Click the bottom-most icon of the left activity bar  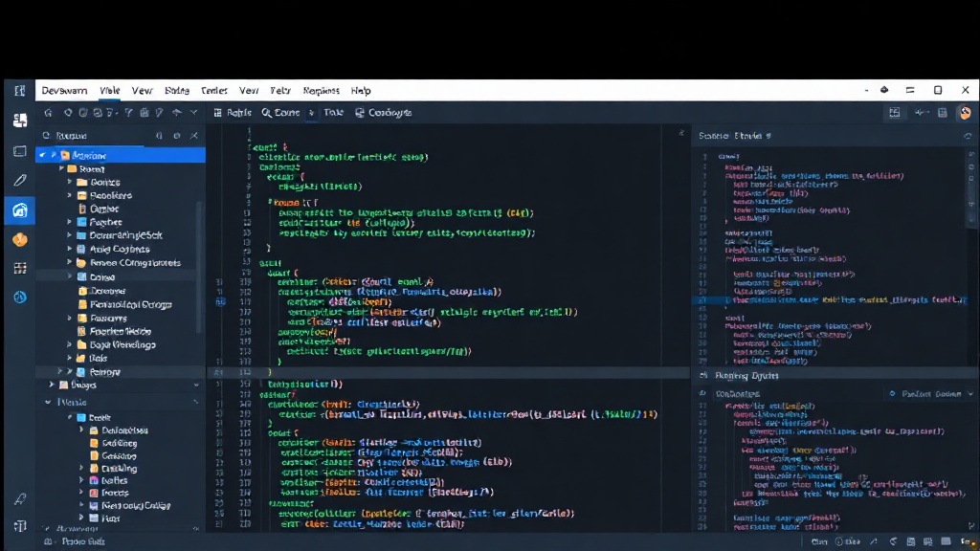20,526
